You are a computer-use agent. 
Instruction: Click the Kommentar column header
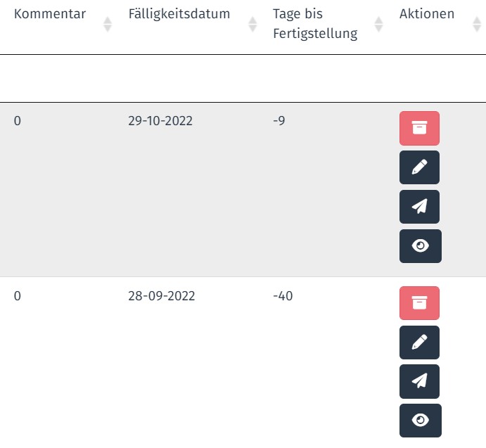pyautogui.click(x=50, y=14)
